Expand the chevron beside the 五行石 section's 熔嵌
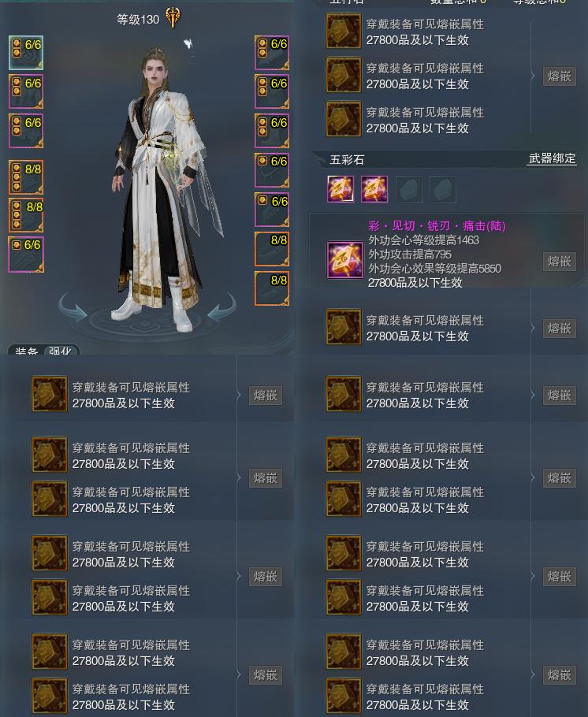This screenshot has width=588, height=717. pyautogui.click(x=533, y=76)
